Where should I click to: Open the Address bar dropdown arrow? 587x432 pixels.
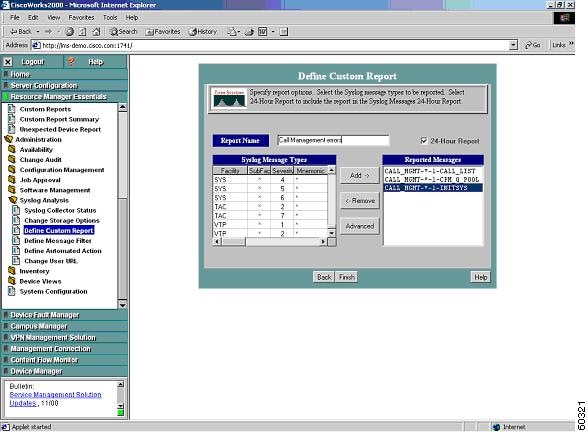click(x=513, y=45)
